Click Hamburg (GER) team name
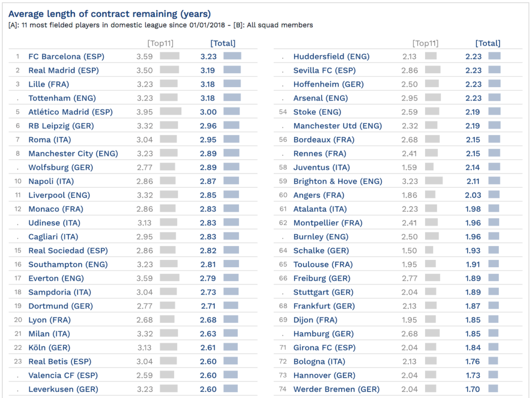This screenshot has height=398, width=532. point(323,334)
